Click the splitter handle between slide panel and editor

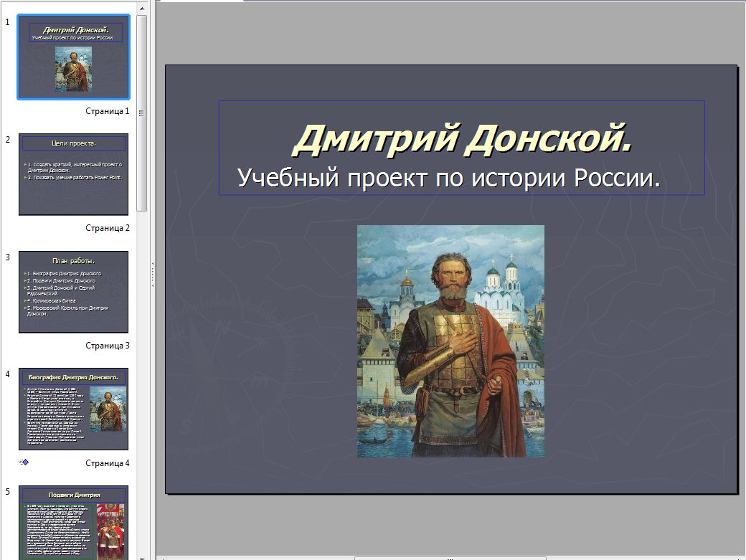153,275
